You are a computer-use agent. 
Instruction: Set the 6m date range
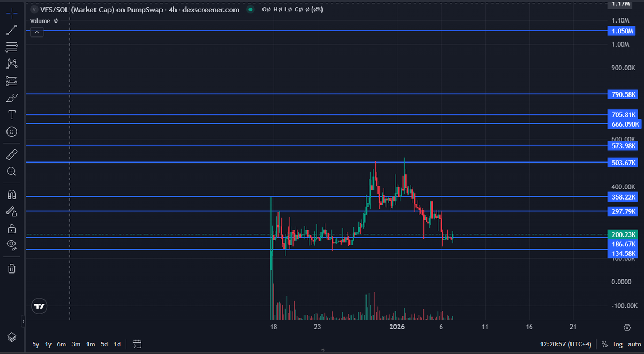tap(62, 344)
